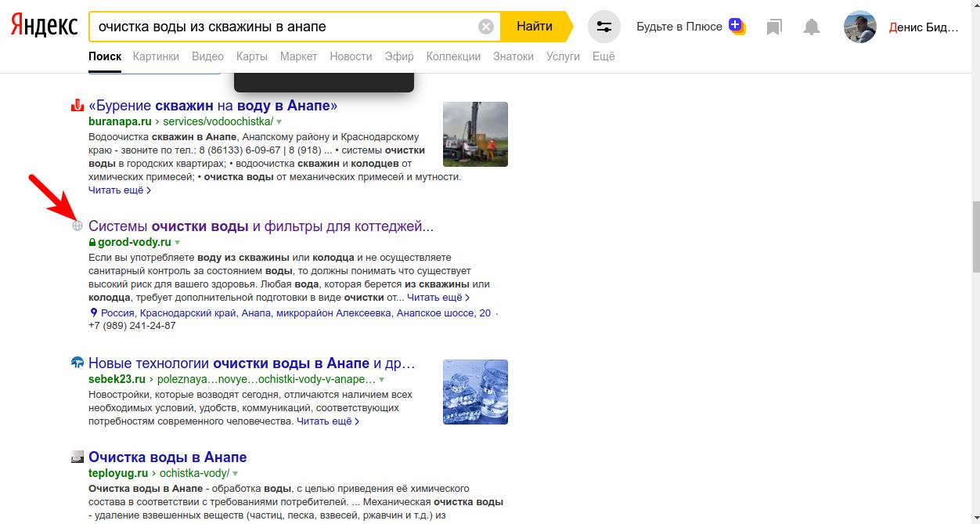This screenshot has height=524, width=980.
Task: Switch to the Маркет tab
Action: click(x=298, y=56)
